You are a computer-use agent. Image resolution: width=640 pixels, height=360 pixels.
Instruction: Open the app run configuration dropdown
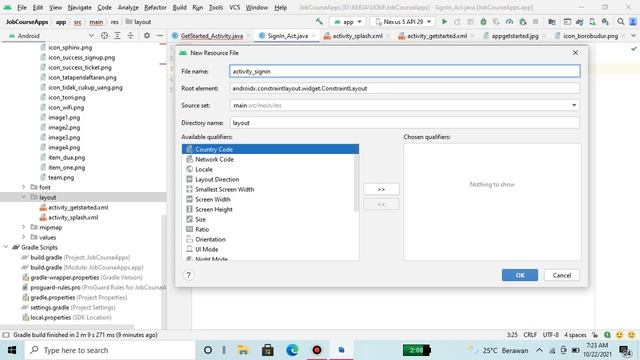[x=348, y=22]
